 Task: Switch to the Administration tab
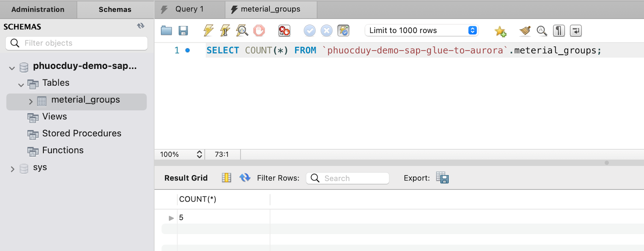pos(38,9)
